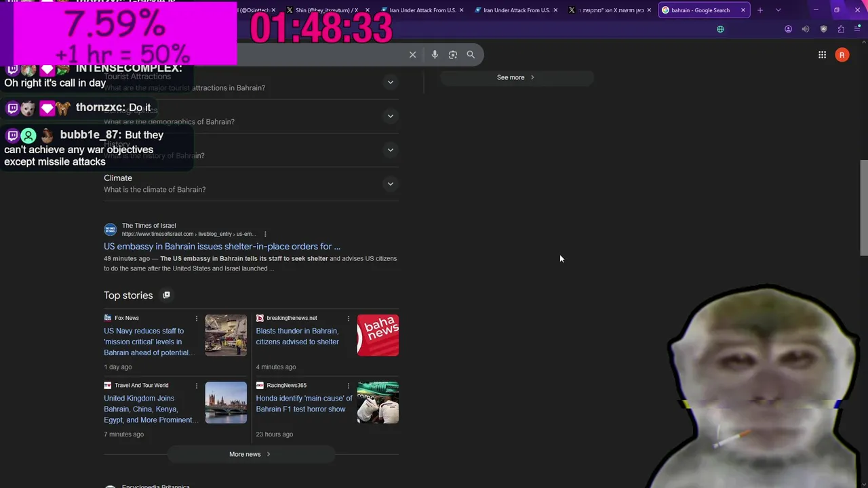Click Travel And Tour World source logo
The width and height of the screenshot is (868, 488).
(107, 385)
